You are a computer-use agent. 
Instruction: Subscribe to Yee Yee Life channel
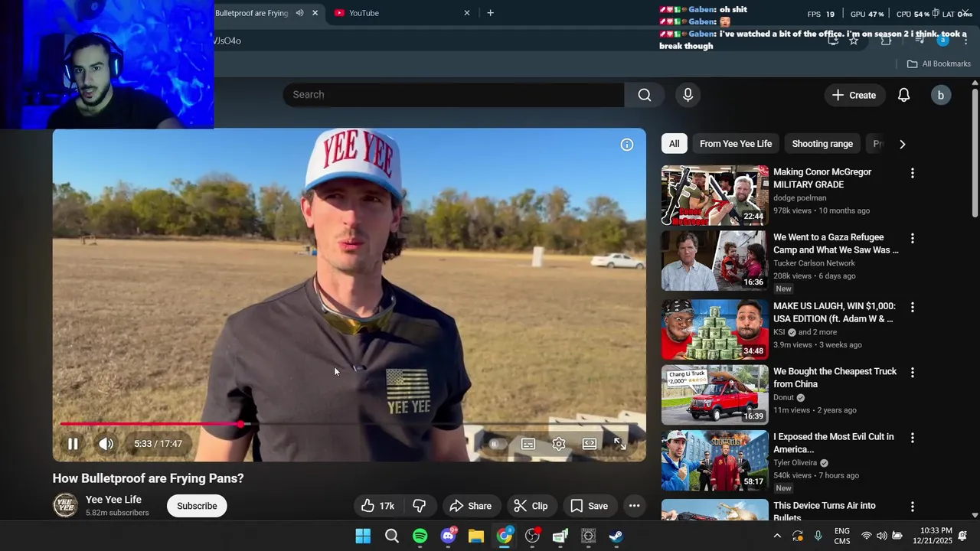[x=197, y=506]
